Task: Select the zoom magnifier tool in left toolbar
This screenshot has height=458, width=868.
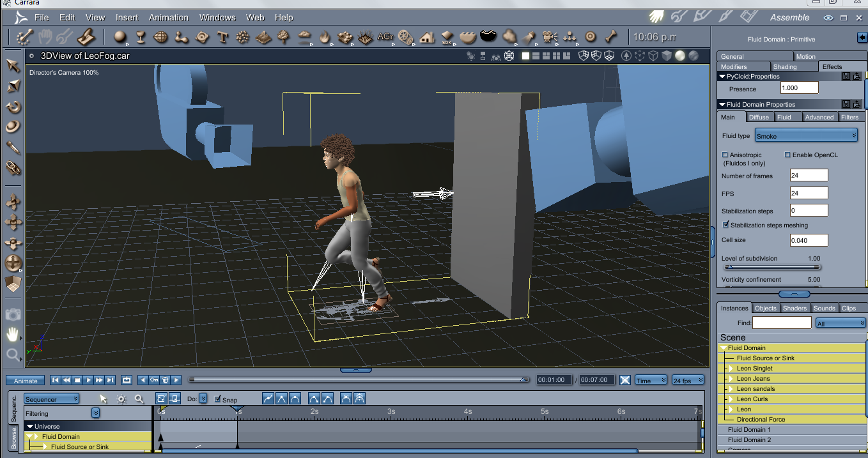Action: [x=13, y=355]
